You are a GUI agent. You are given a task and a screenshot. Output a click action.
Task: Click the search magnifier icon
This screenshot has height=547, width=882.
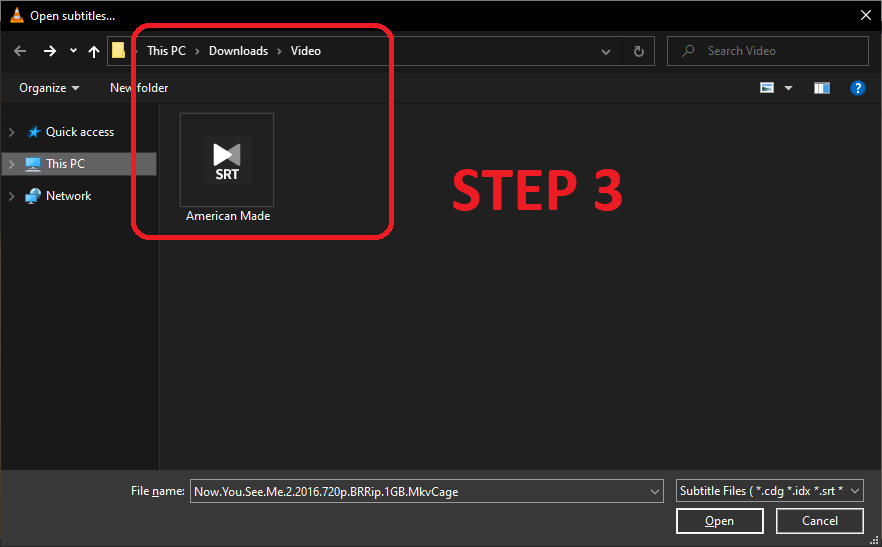click(x=688, y=51)
